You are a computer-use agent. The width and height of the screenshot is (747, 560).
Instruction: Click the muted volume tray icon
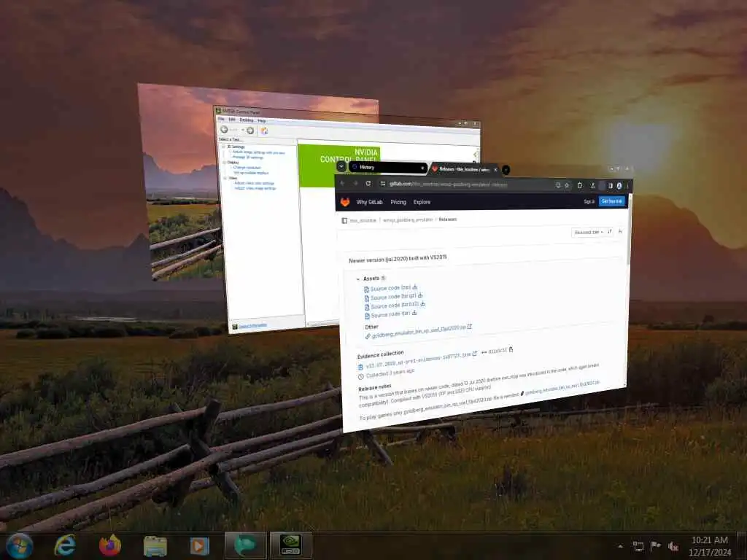pyautogui.click(x=673, y=546)
